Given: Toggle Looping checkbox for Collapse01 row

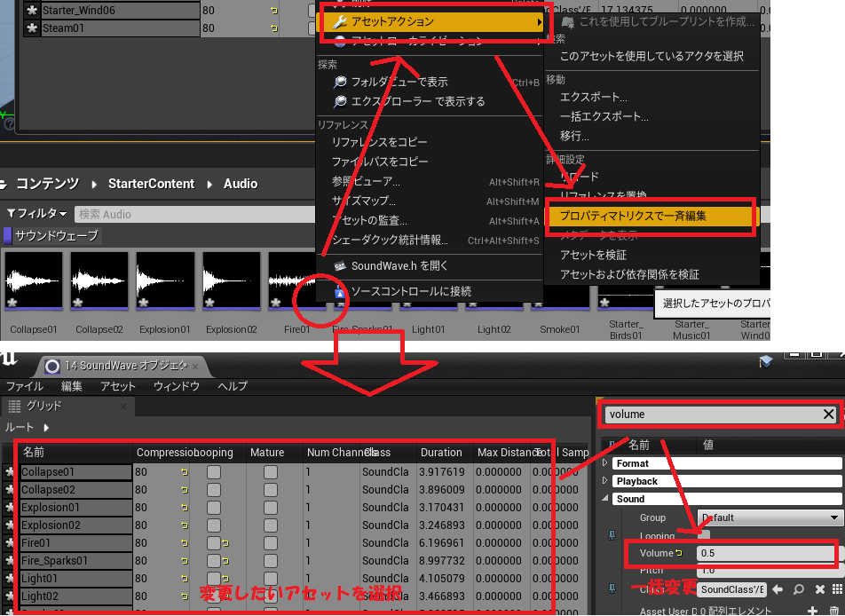Looking at the screenshot, I should click(x=214, y=472).
